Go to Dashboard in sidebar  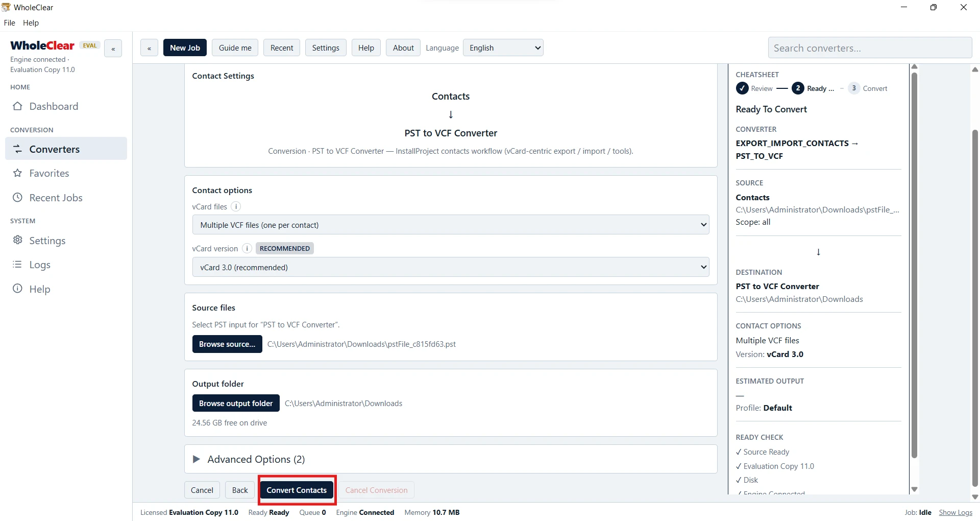pos(66,106)
